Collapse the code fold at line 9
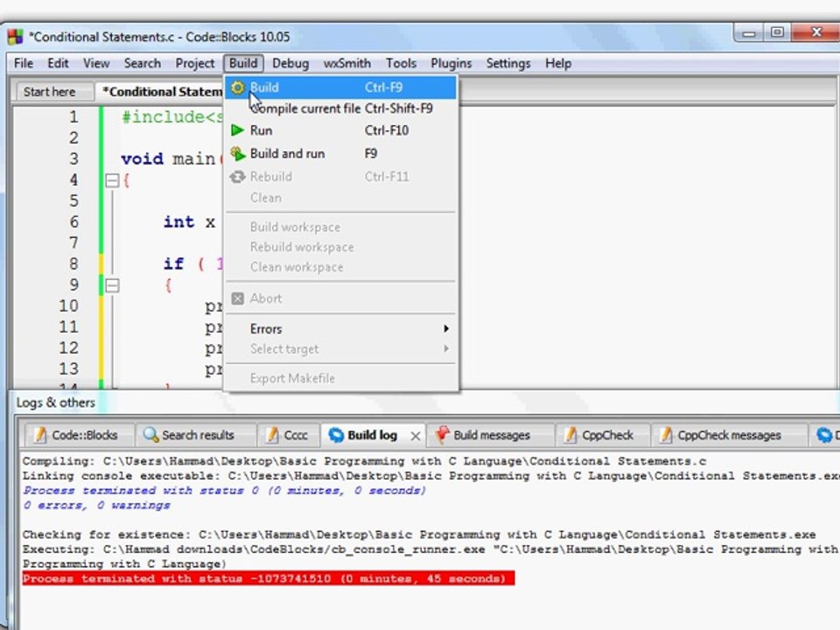Screen dimensions: 840x630 112,285
